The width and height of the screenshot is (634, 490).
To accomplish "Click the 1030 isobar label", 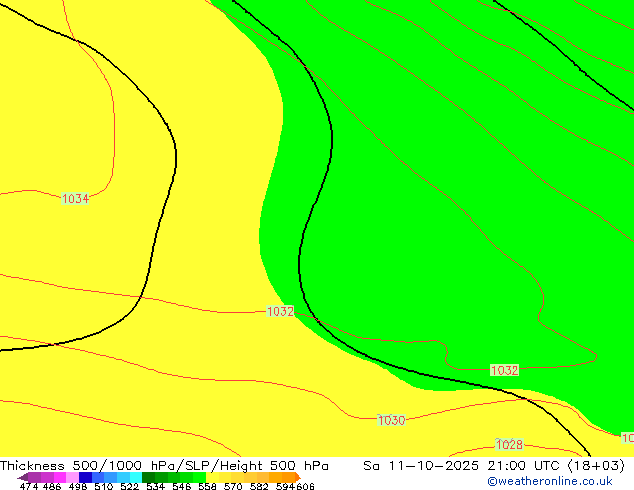I will click(x=391, y=420).
